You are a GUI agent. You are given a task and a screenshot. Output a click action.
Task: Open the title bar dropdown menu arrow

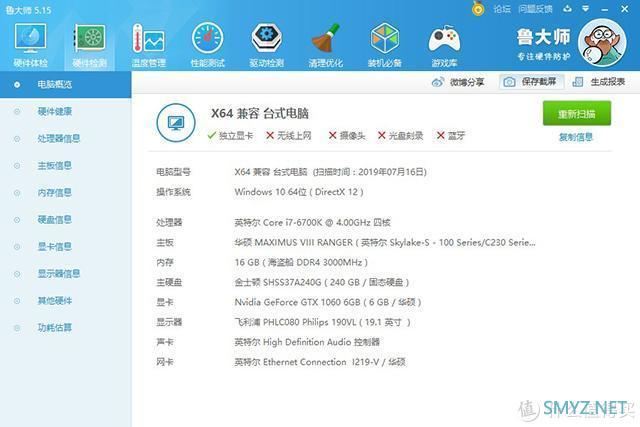click(x=585, y=8)
